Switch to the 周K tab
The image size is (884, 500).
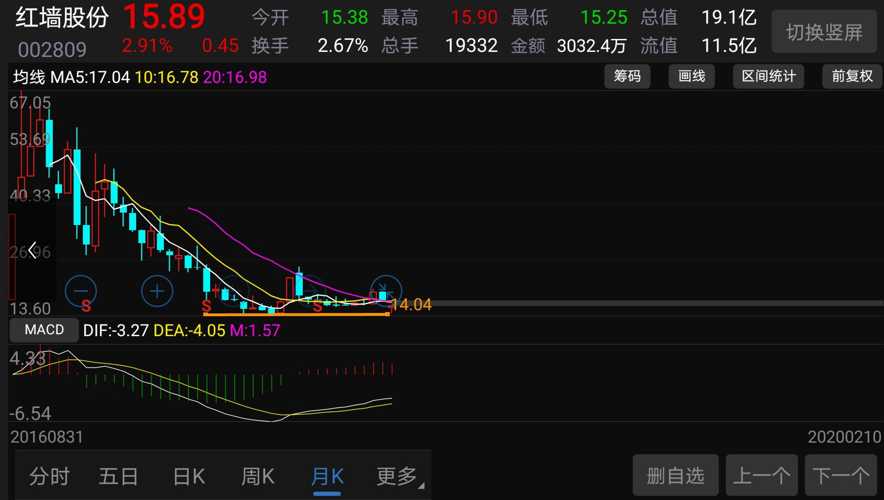[x=258, y=476]
